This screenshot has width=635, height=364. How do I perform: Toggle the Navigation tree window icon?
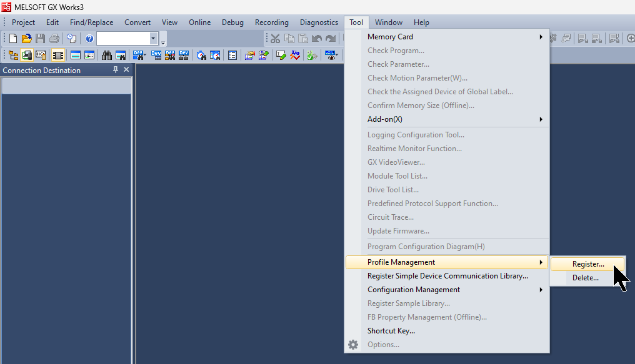[13, 55]
